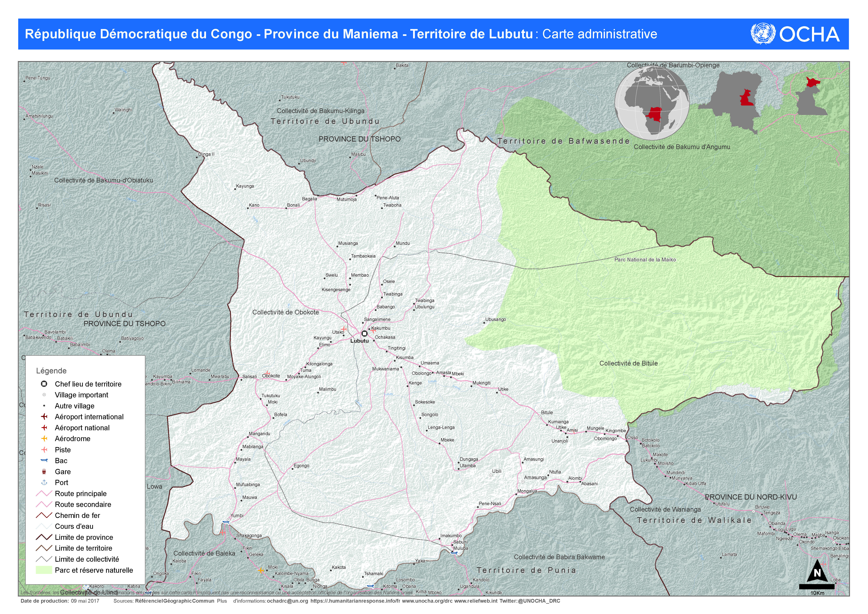Image resolution: width=868 pixels, height=614 pixels.
Task: Click the Limite de province legend line symbol
Action: (x=44, y=537)
